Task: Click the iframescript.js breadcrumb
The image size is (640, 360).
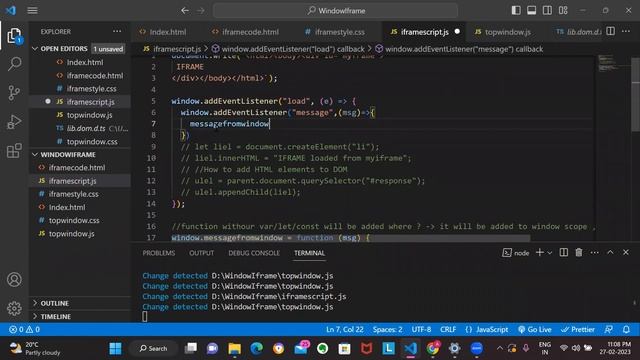Action: coord(172,49)
